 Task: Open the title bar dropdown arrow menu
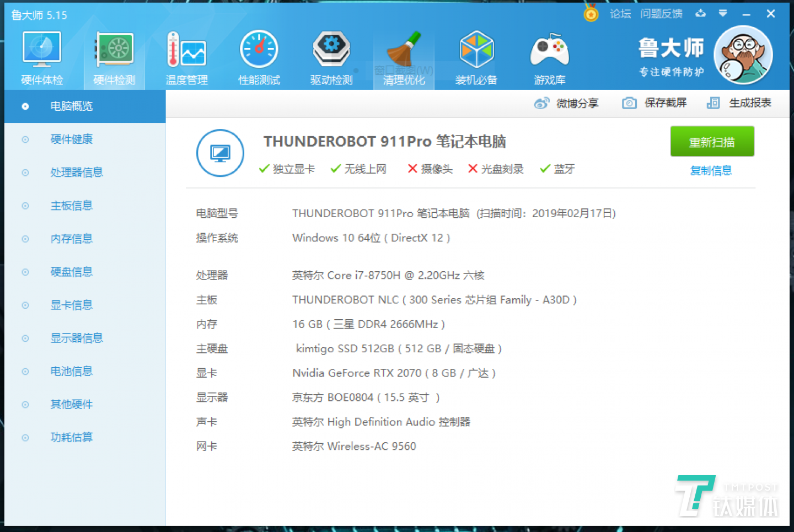723,14
